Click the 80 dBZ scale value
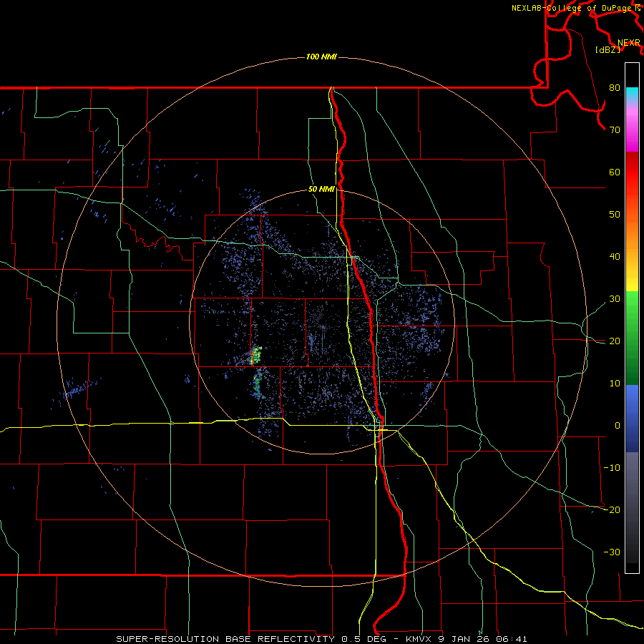Image resolution: width=644 pixels, height=644 pixels. click(x=615, y=87)
